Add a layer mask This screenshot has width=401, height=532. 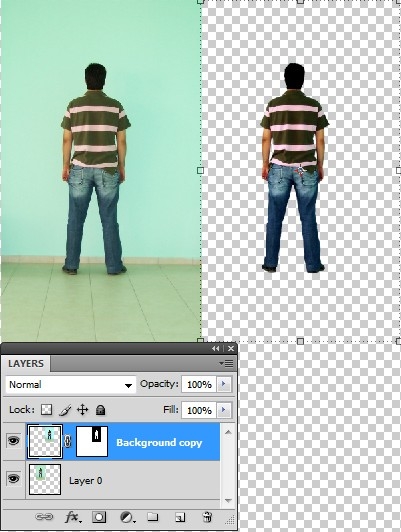pos(99,517)
